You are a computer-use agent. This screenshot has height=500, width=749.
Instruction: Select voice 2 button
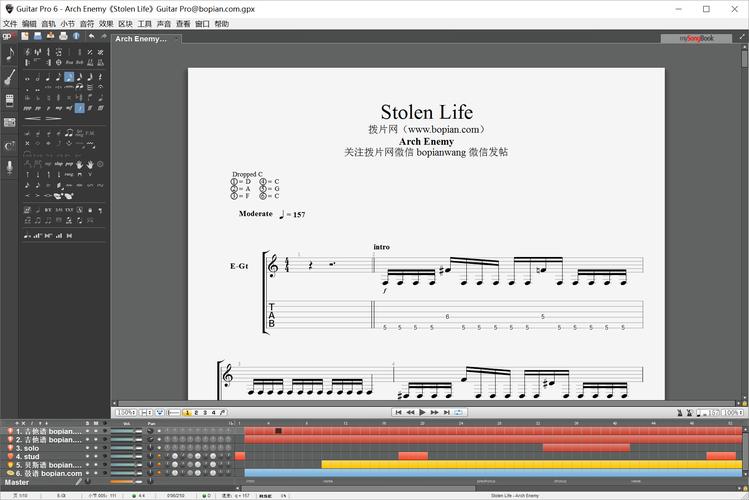coord(196,413)
